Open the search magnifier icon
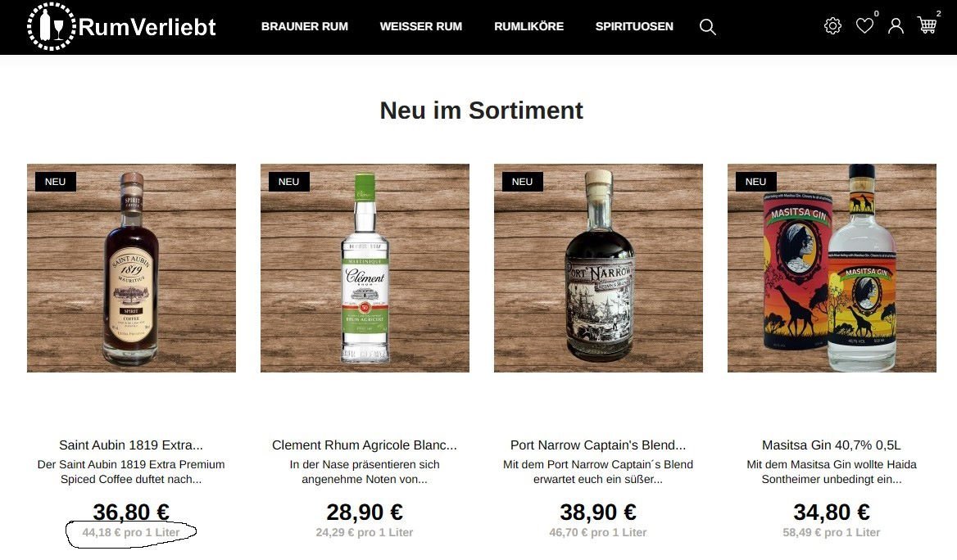 [x=707, y=27]
